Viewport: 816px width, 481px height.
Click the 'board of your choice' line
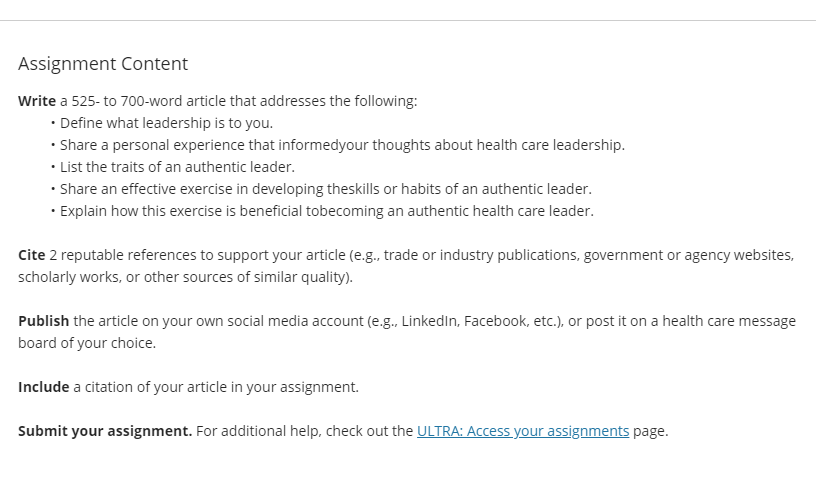pyautogui.click(x=87, y=343)
